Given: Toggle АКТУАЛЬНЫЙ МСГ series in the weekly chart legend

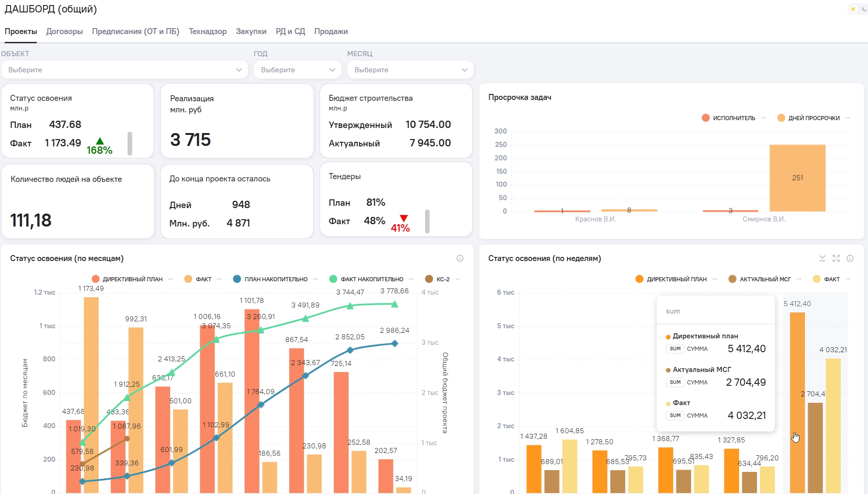Looking at the screenshot, I should [x=764, y=279].
